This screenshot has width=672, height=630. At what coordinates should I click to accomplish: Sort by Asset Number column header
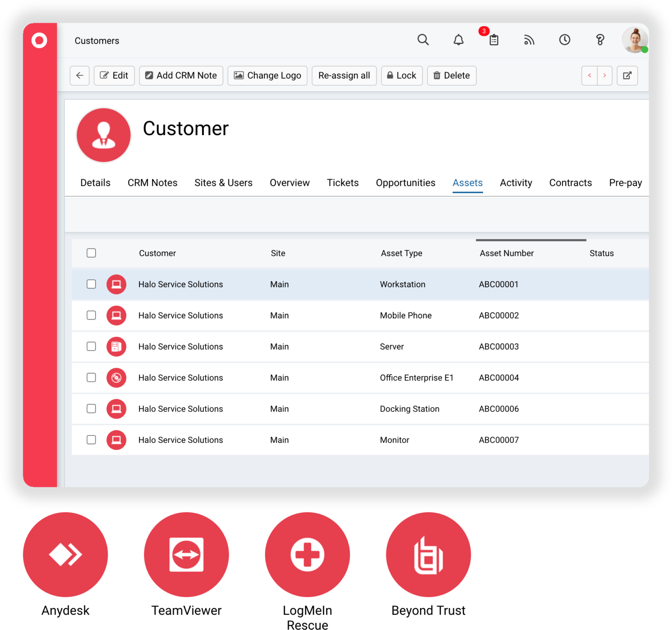[507, 253]
